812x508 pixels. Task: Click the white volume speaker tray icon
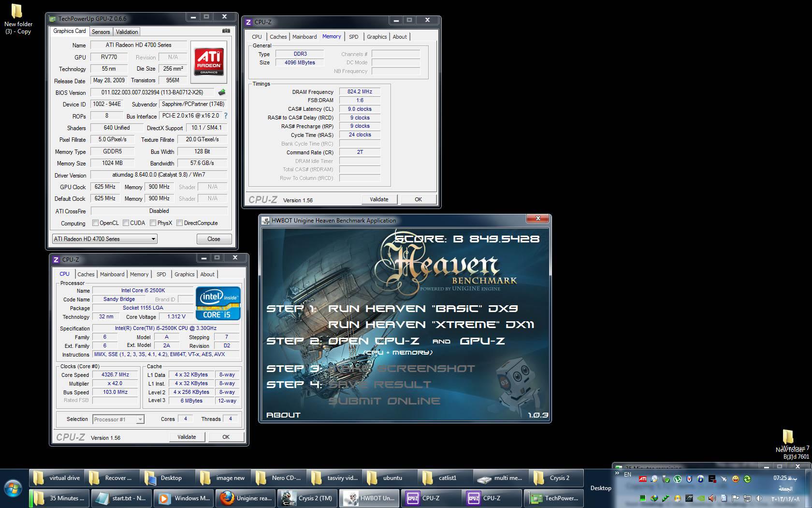coord(759,498)
